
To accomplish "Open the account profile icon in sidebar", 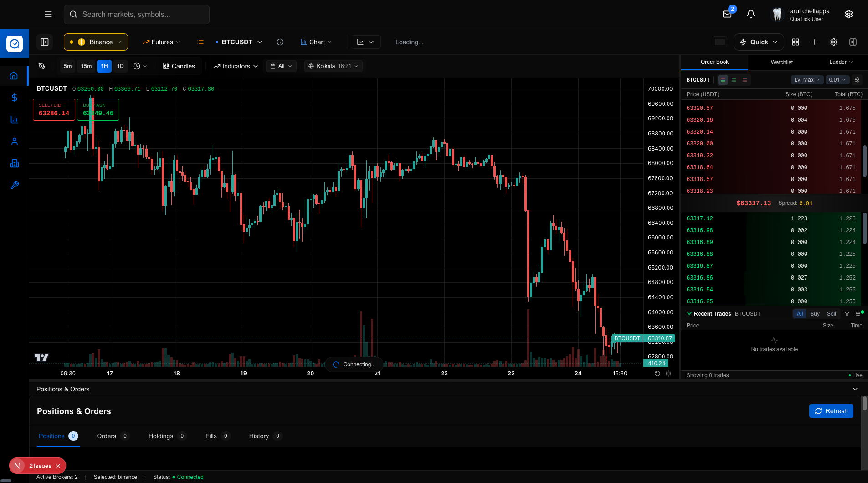I will click(x=14, y=141).
